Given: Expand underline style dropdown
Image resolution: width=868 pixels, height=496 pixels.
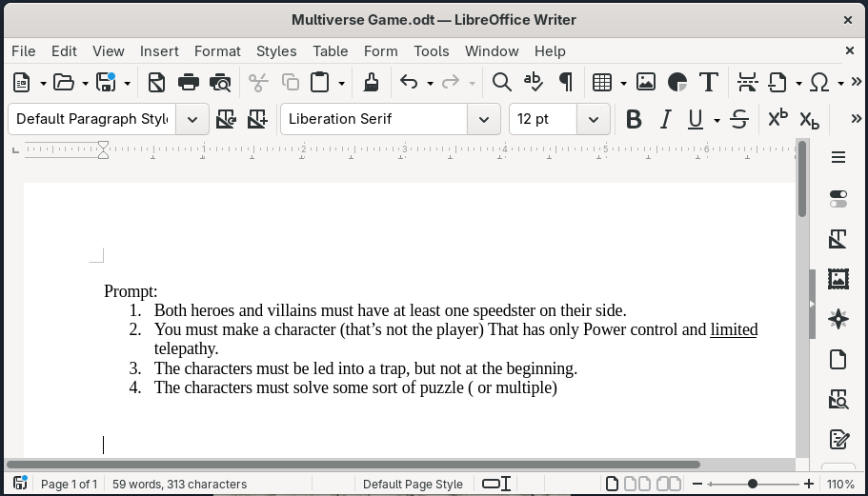Looking at the screenshot, I should coord(717,119).
